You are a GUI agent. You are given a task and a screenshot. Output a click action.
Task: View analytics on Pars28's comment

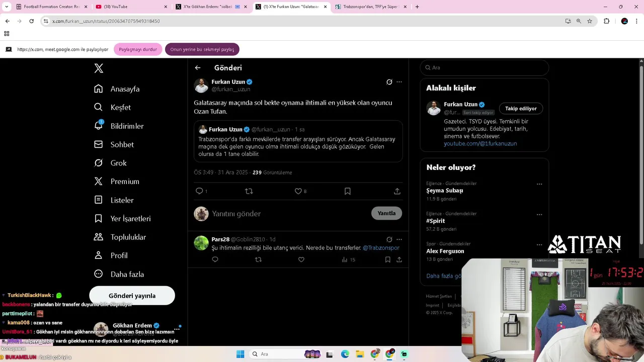point(348,259)
